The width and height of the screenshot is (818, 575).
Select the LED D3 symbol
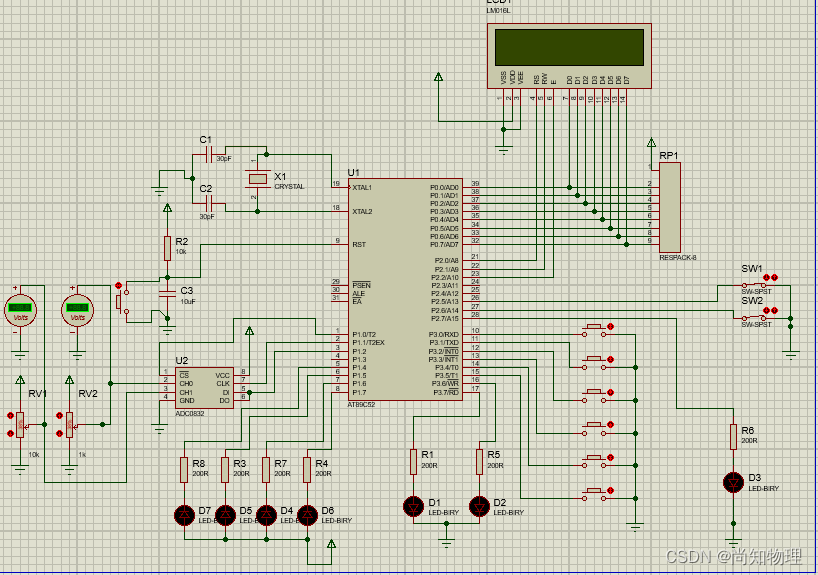pyautogui.click(x=733, y=483)
